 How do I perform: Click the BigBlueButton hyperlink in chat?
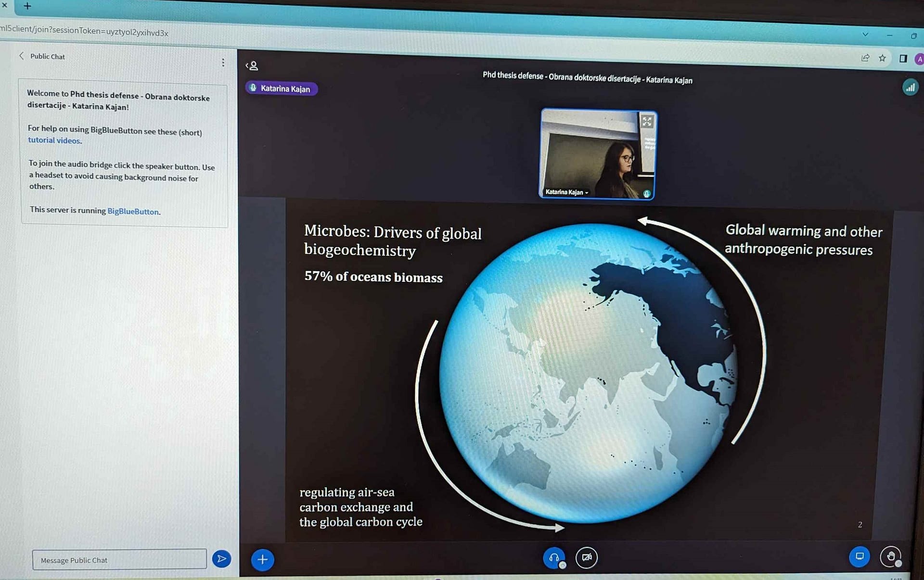[x=133, y=211]
